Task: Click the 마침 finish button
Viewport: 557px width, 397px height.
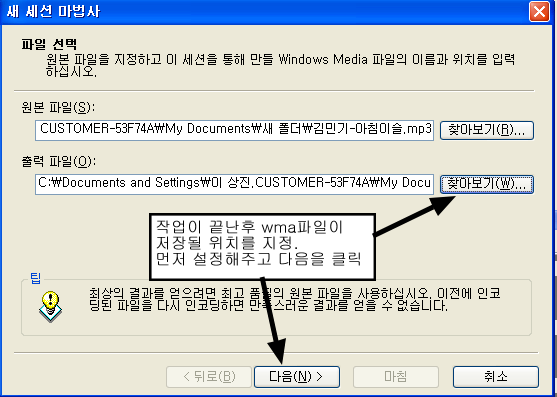Action: point(396,377)
